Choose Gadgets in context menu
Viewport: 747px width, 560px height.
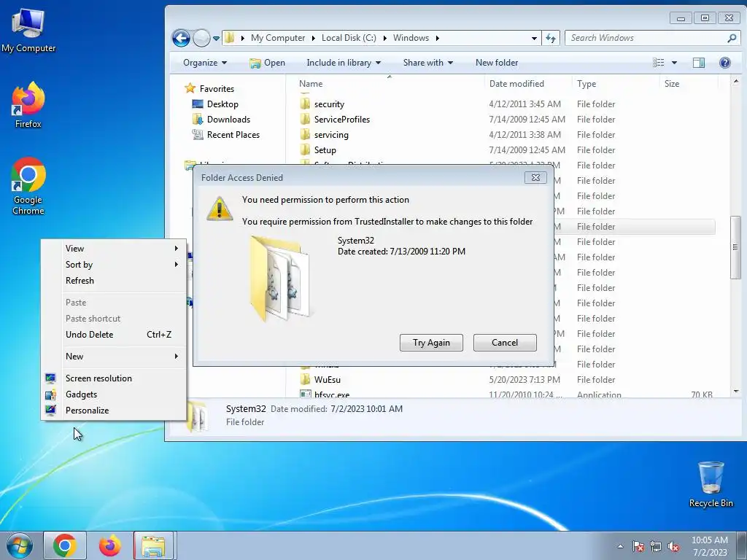113,394
